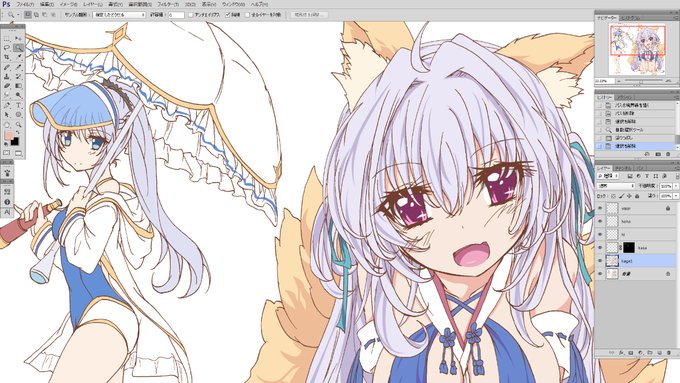Delete current history state

pos(668,154)
